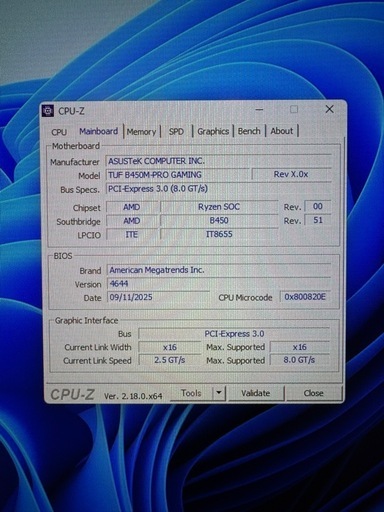Screen dimensions: 384x512
Task: Click the max supported 8.0 GT/s value
Action: point(299,360)
